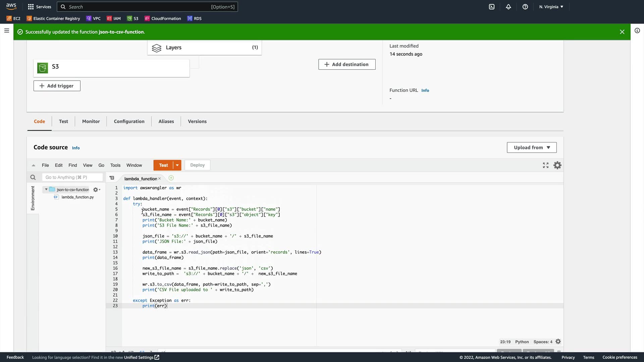The width and height of the screenshot is (644, 362).
Task: Open the CloudShell terminal icon
Action: 492,7
